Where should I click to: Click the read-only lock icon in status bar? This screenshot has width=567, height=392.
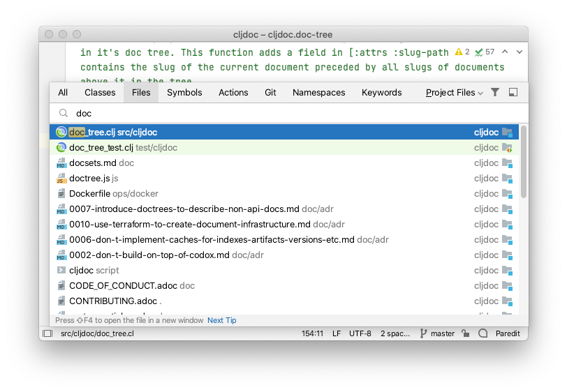(x=465, y=333)
